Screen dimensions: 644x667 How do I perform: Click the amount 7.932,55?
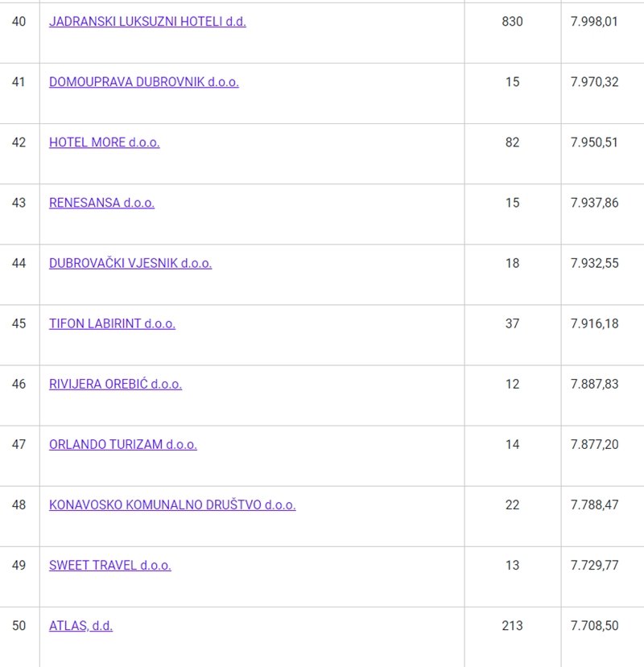tap(594, 263)
